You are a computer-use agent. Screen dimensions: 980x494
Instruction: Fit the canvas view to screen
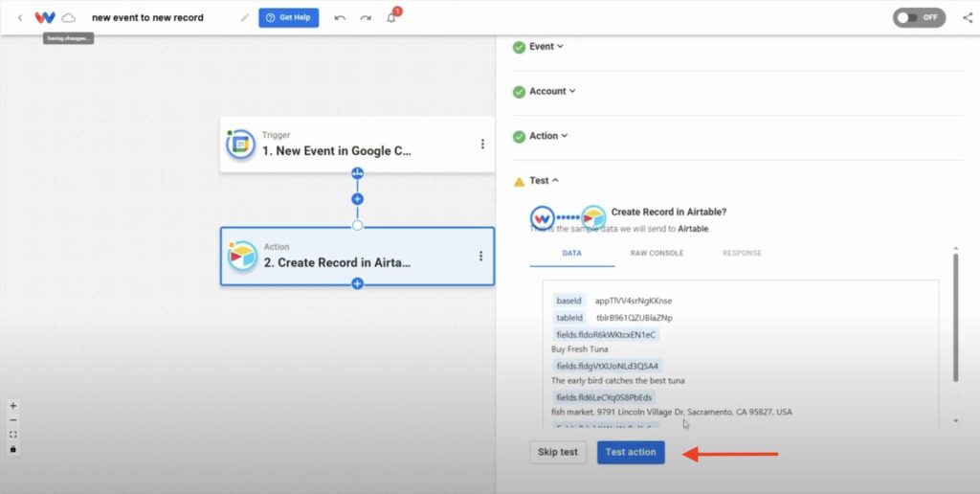(x=13, y=435)
